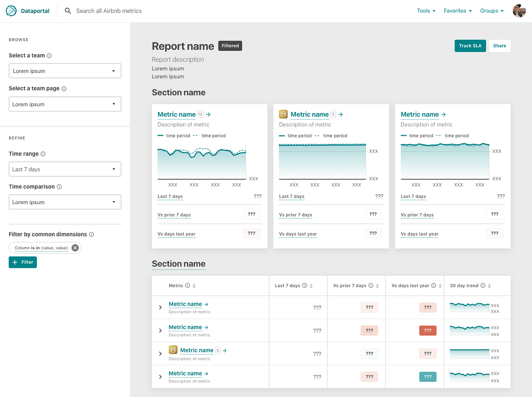Click info icon next to Time range

pos(43,154)
